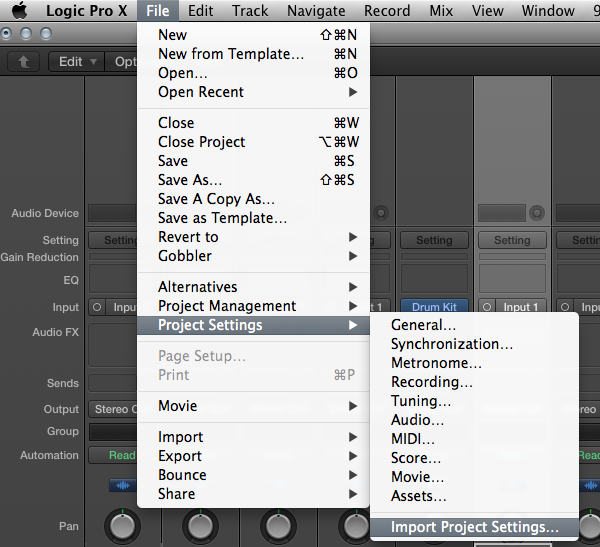
Task: Choose Save As from File menu
Action: 190,180
